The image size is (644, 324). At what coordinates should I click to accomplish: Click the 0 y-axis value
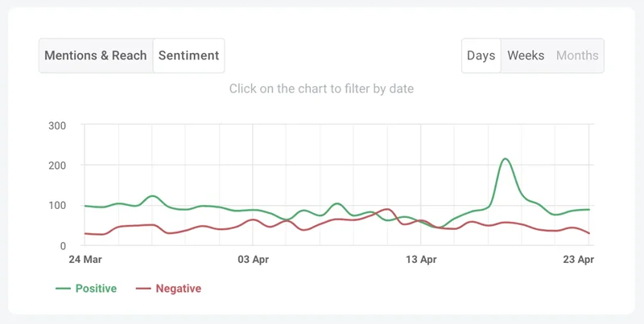[62, 245]
